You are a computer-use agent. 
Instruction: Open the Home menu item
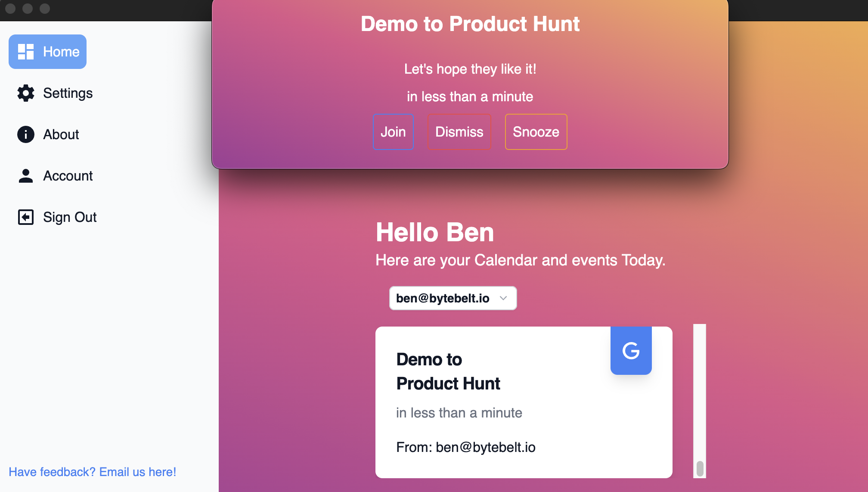(x=47, y=52)
